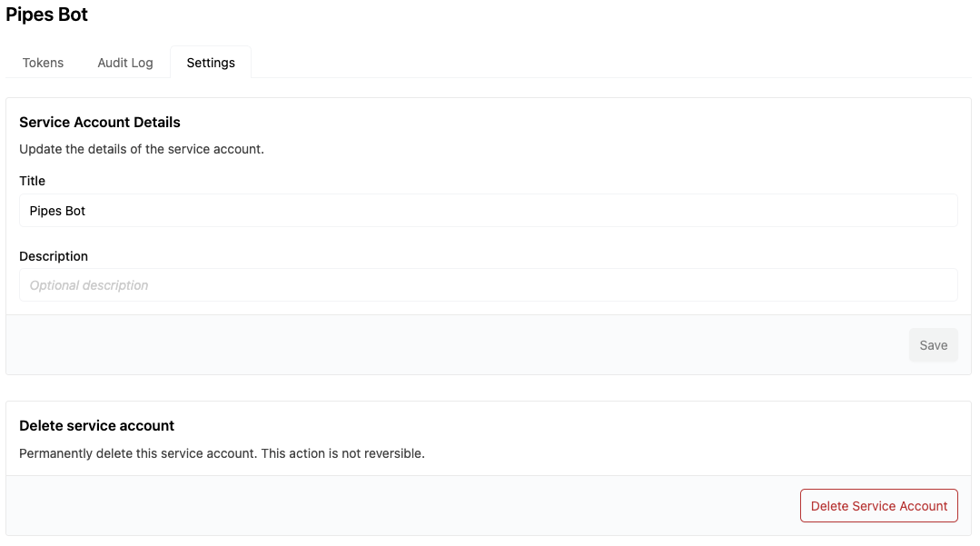Click the Title field label
This screenshot has width=980, height=546.
[33, 181]
